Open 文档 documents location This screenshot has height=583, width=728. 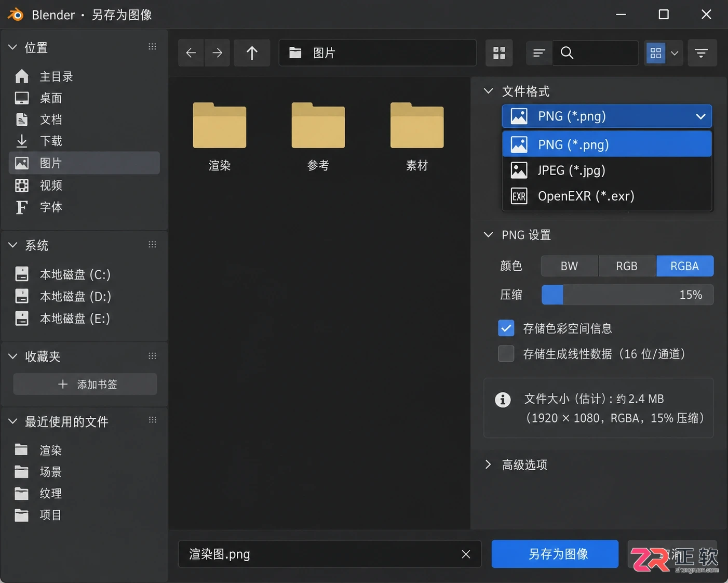coord(84,120)
